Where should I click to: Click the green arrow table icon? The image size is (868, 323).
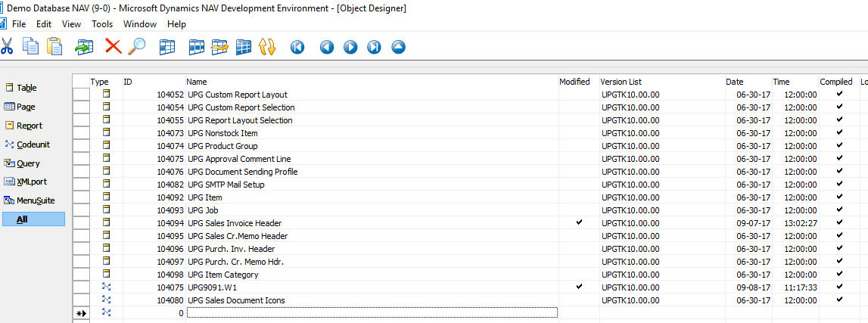[84, 47]
